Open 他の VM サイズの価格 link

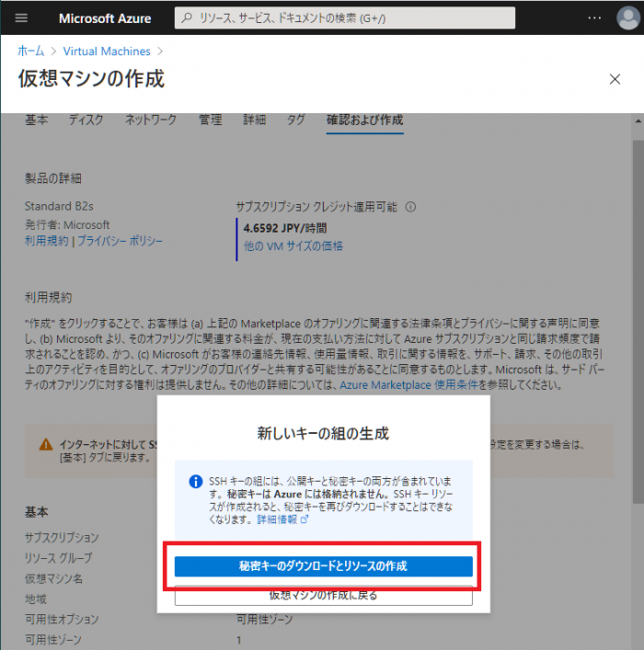coord(293,245)
